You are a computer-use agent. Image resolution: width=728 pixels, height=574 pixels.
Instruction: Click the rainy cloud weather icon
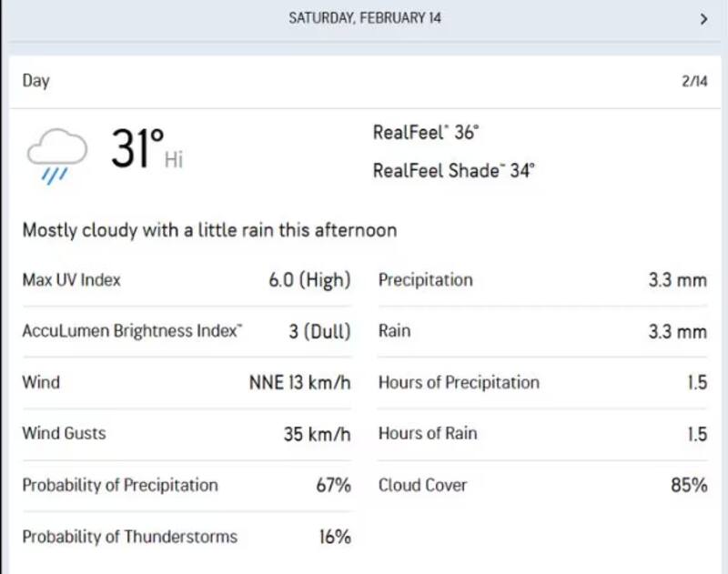coord(56,155)
